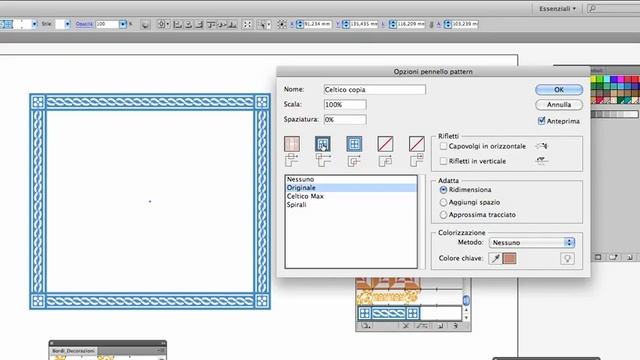Viewport: 640px width, 360px height.
Task: Pick the cyan swatch in Swatches panel
Action: tap(607, 79)
